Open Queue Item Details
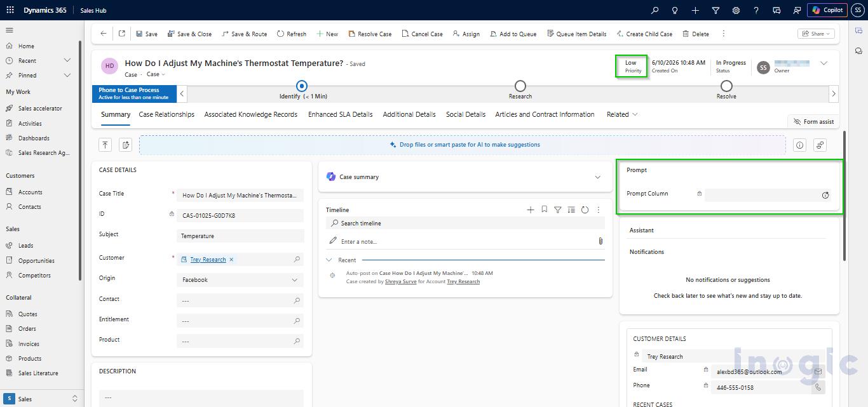This screenshot has height=407, width=868. pyautogui.click(x=576, y=34)
